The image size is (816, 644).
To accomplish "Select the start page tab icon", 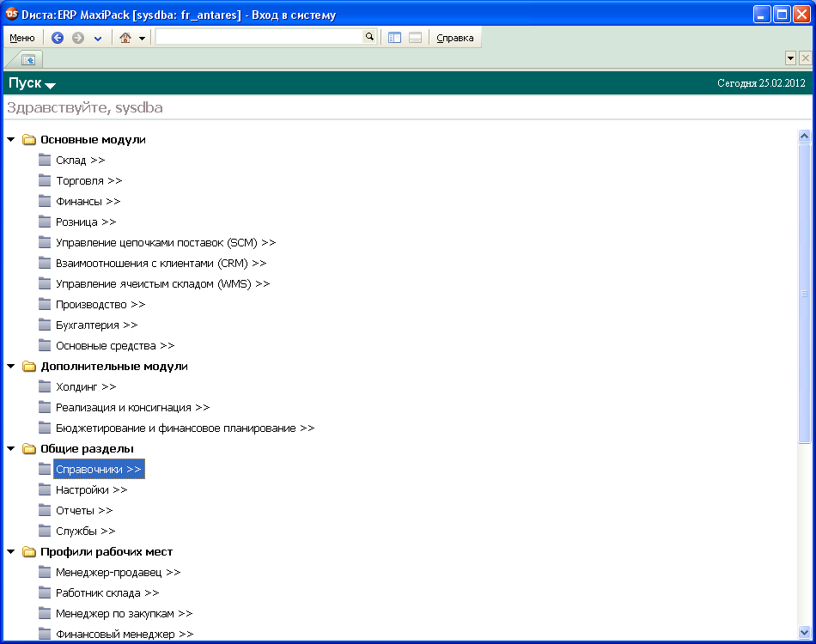I will tap(28, 59).
